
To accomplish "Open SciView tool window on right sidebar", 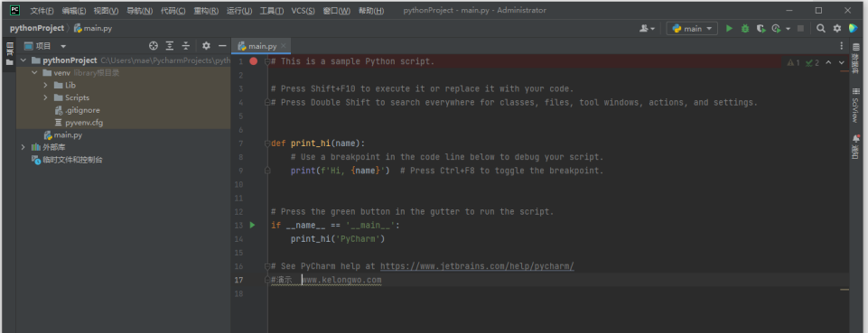I will click(x=856, y=105).
